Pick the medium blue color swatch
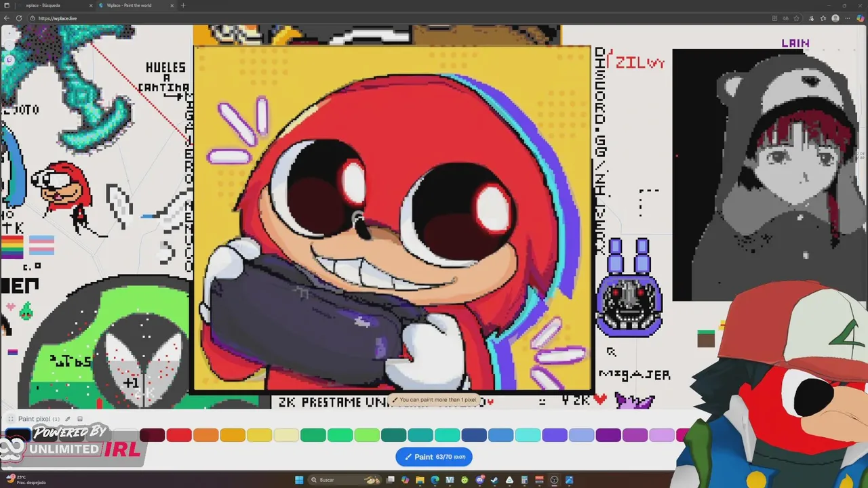 500,435
